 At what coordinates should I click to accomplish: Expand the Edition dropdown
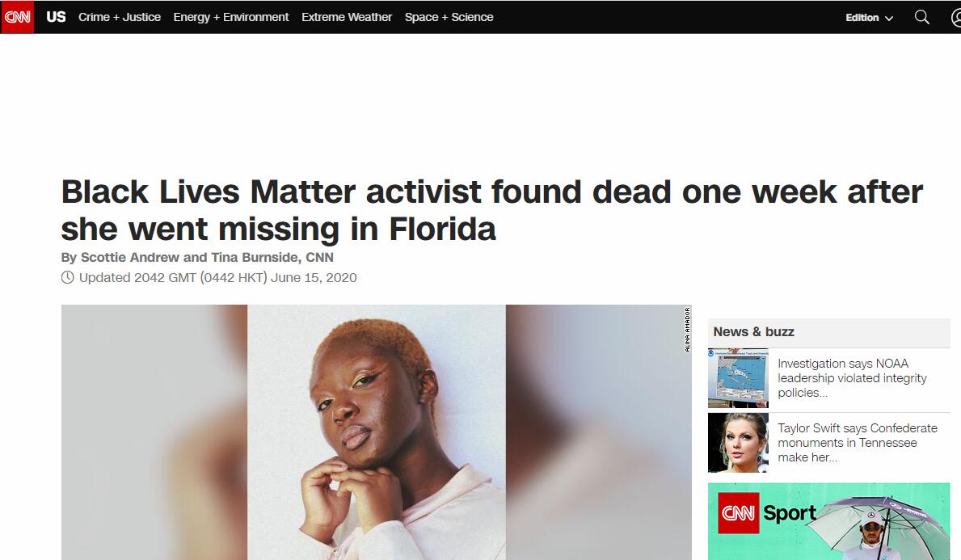[869, 18]
